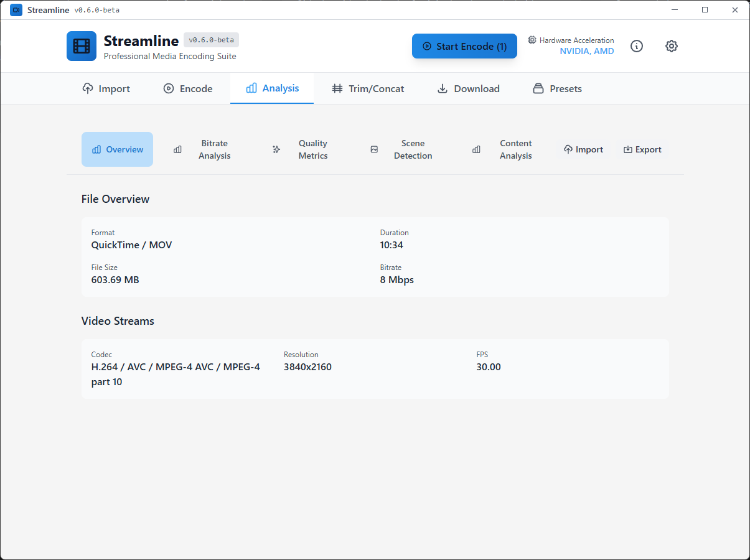Switch to the Encode tab

[187, 88]
